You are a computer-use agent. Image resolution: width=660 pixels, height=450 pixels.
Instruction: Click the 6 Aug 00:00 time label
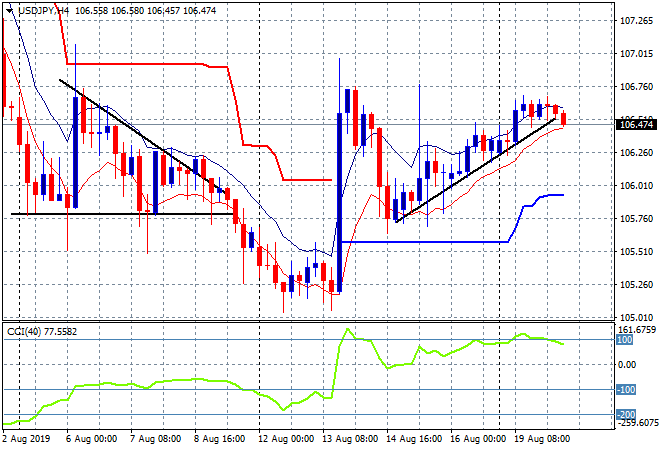(x=91, y=439)
